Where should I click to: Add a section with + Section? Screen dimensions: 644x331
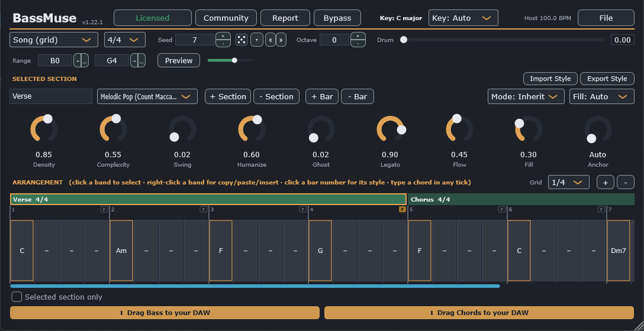tap(228, 96)
